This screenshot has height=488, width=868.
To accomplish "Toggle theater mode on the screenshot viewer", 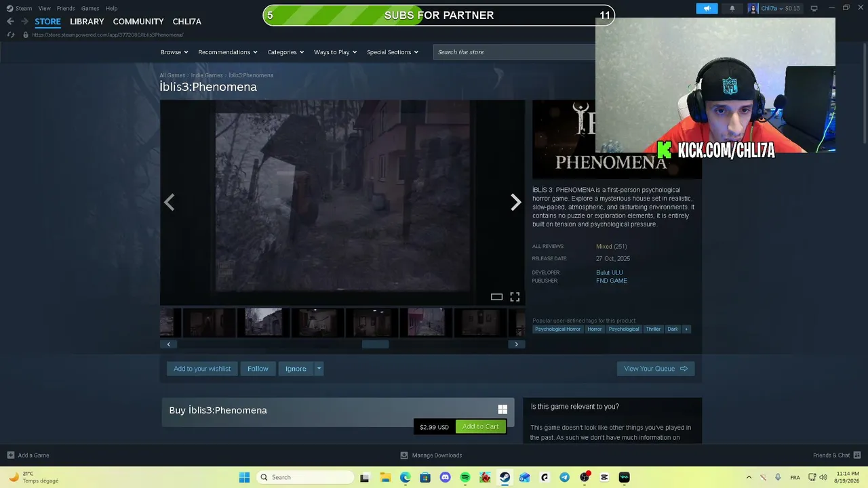I will click(496, 297).
